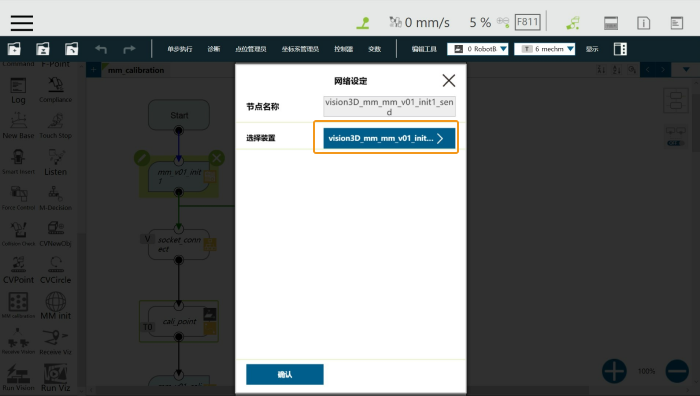This screenshot has width=700, height=396.
Task: Create a new project with the toolbar icon
Action: click(x=14, y=49)
